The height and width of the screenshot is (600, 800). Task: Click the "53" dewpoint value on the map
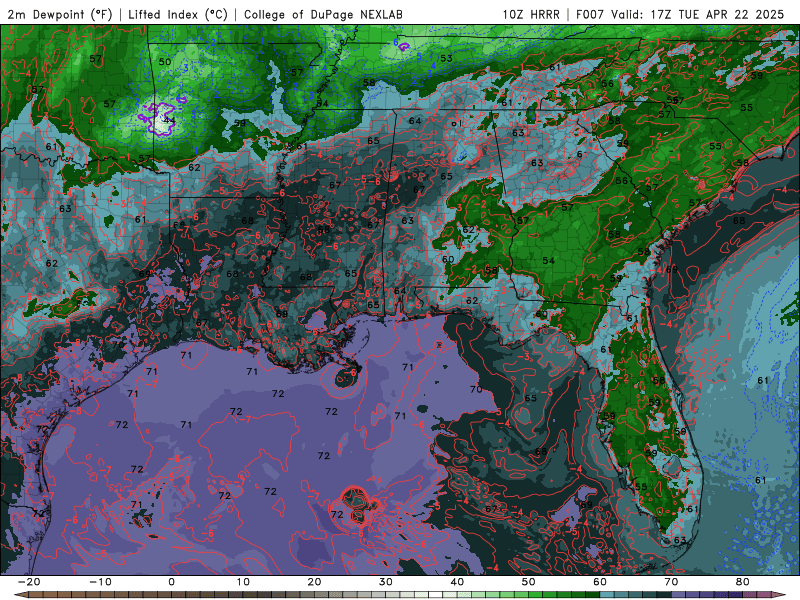pos(446,58)
